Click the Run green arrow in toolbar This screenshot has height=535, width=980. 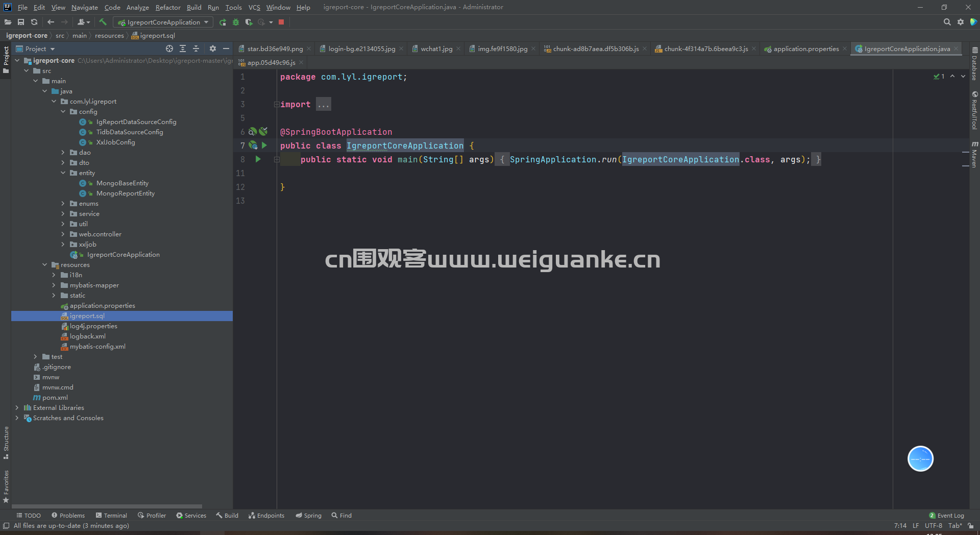[223, 22]
